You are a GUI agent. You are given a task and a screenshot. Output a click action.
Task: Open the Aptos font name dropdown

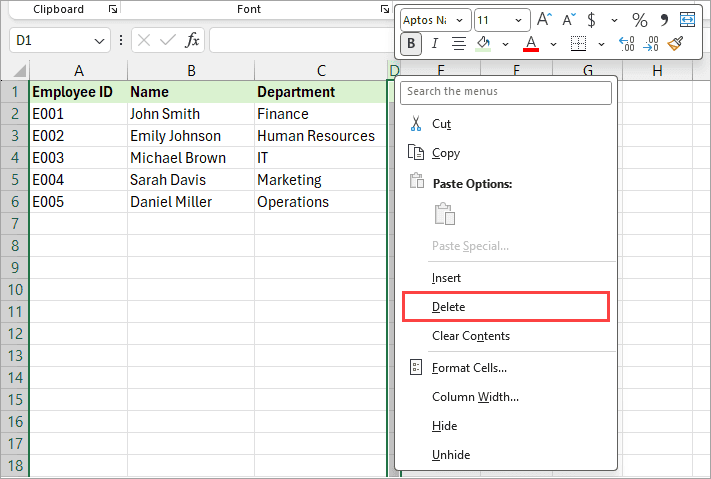point(459,20)
